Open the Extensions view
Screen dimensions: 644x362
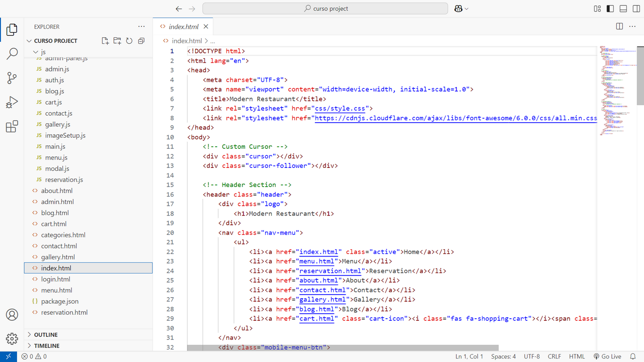[x=12, y=126]
